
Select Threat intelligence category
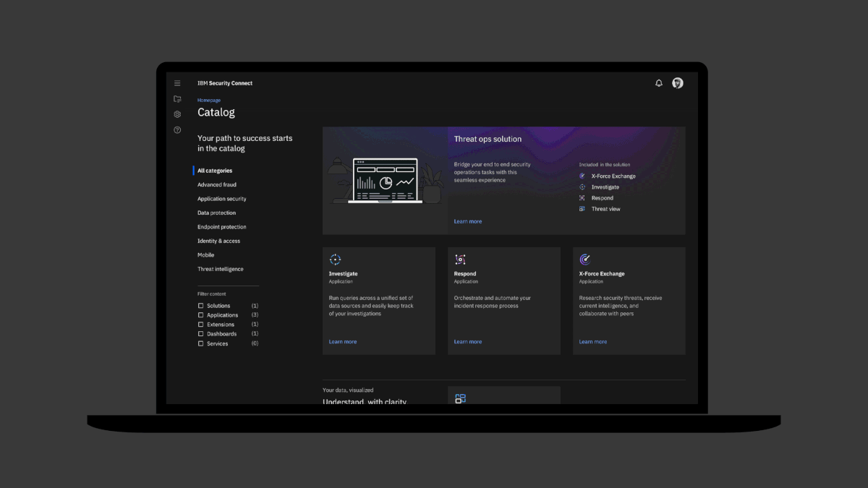click(221, 269)
